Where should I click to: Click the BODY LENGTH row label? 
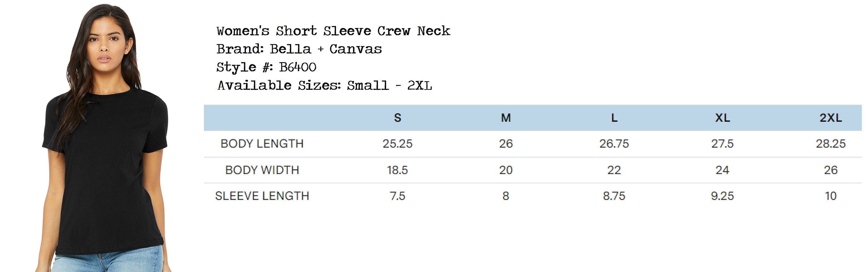pos(262,144)
